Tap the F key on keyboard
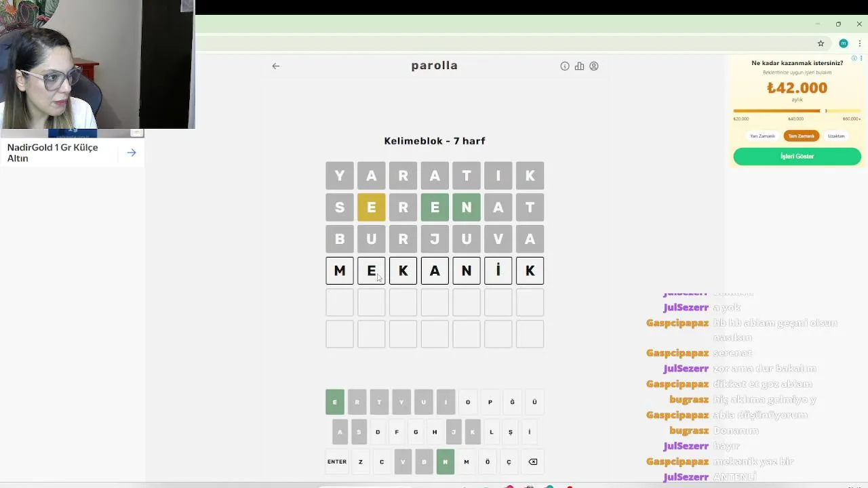Viewport: 868px width, 488px height. pyautogui.click(x=397, y=432)
